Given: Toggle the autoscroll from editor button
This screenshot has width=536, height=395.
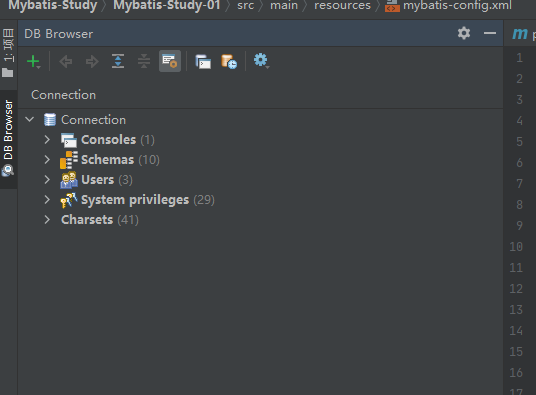Looking at the screenshot, I should [170, 61].
